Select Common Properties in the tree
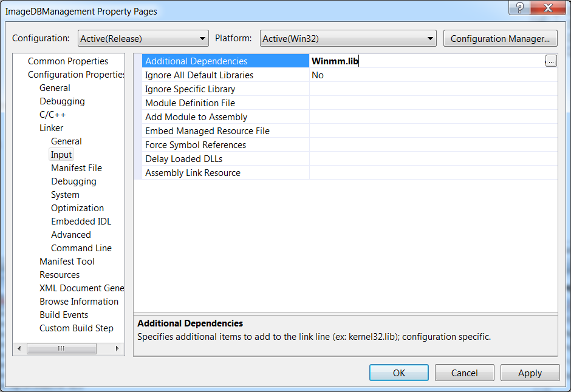 (68, 61)
